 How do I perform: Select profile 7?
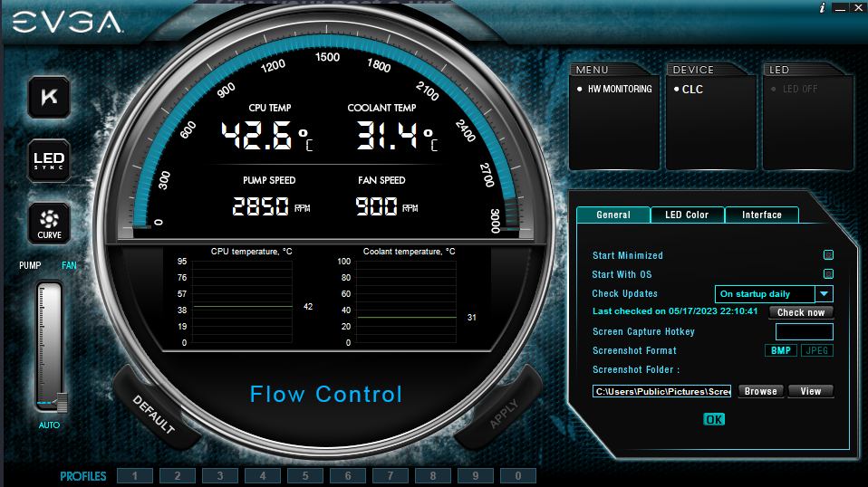(391, 476)
